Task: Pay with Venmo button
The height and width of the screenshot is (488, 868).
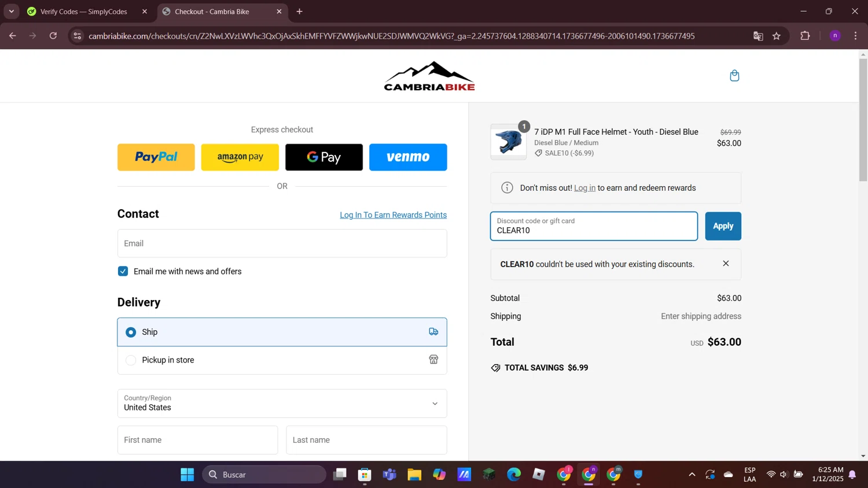Action: [x=408, y=157]
